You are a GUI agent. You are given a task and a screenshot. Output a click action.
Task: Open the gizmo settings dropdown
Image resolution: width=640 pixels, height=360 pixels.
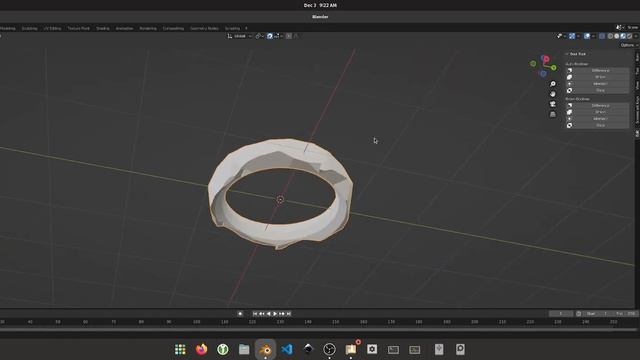click(578, 36)
